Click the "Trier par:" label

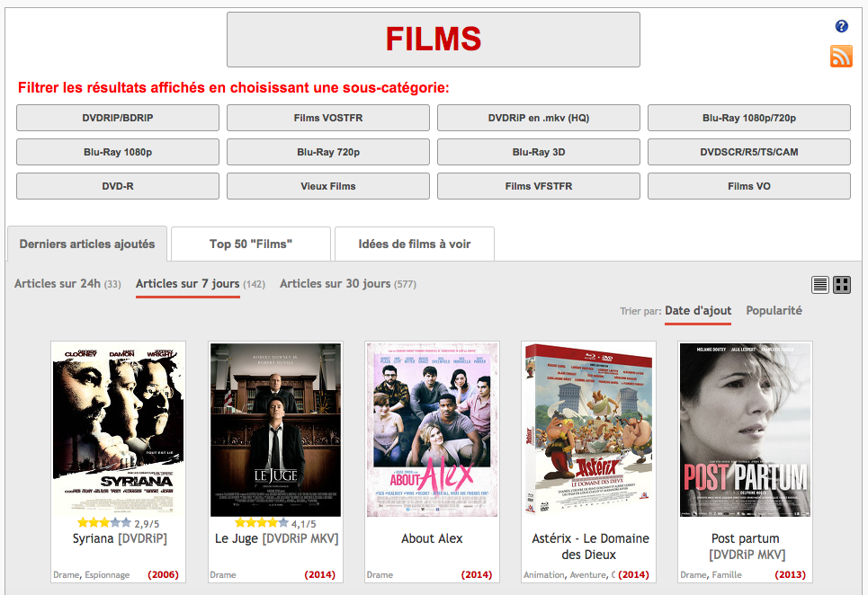[x=640, y=311]
